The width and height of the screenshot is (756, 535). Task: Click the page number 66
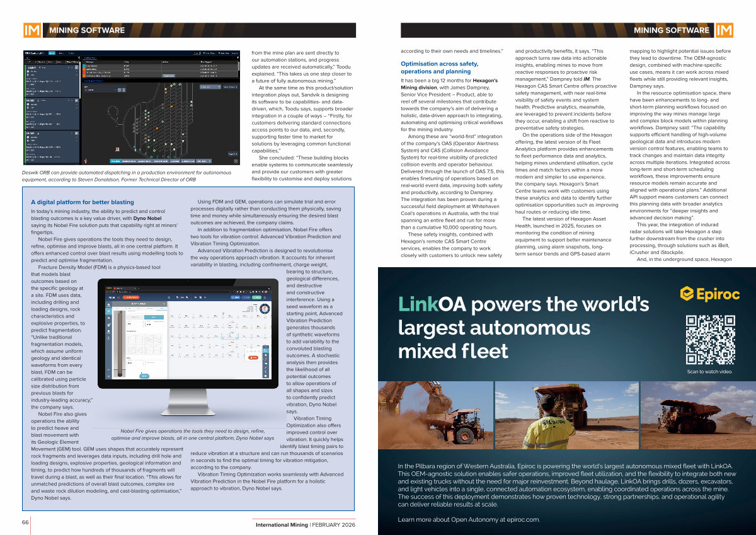[x=25, y=522]
